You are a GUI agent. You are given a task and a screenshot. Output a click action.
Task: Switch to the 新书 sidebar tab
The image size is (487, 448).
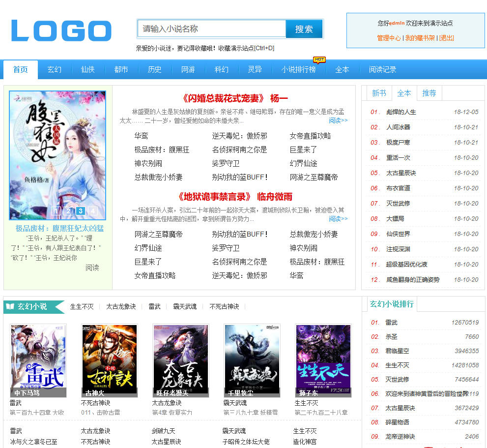pos(379,93)
